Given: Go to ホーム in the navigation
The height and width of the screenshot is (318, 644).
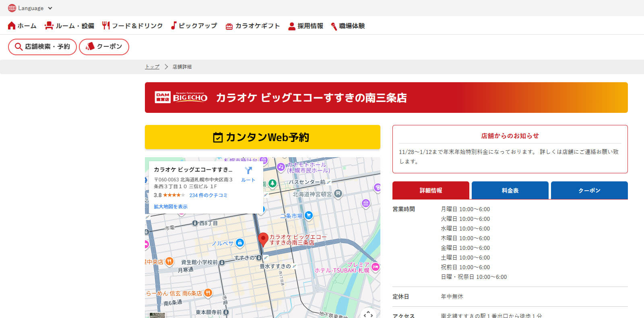Looking at the screenshot, I should [x=22, y=26].
